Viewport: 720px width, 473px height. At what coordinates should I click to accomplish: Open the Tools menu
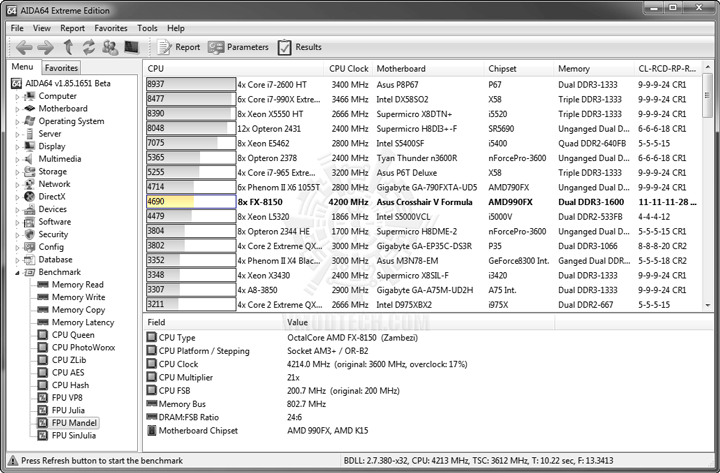pos(147,28)
